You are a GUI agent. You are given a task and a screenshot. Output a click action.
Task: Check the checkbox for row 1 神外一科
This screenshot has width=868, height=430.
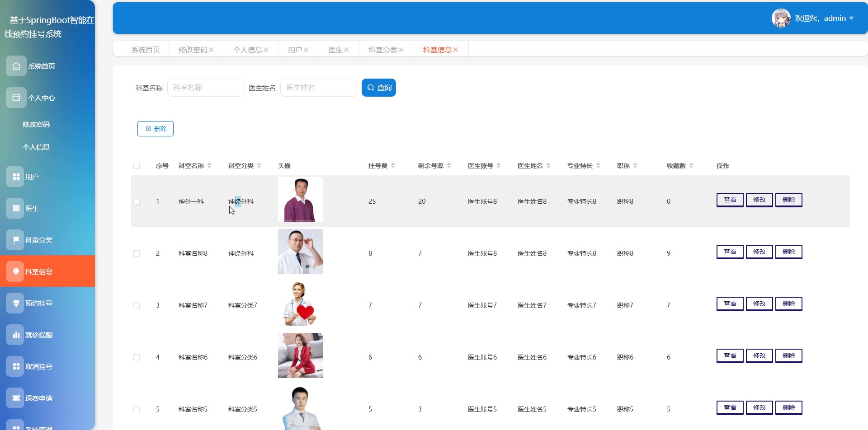click(137, 201)
